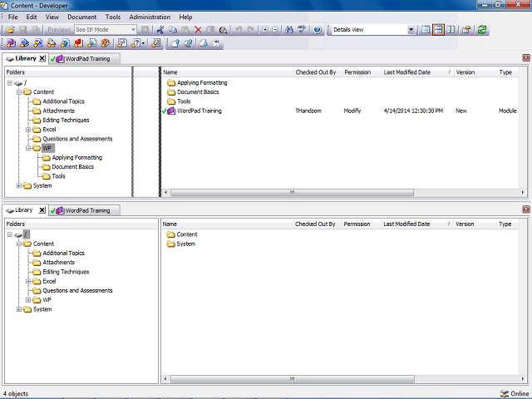Open the Administration menu
The image size is (532, 399).
tap(150, 17)
